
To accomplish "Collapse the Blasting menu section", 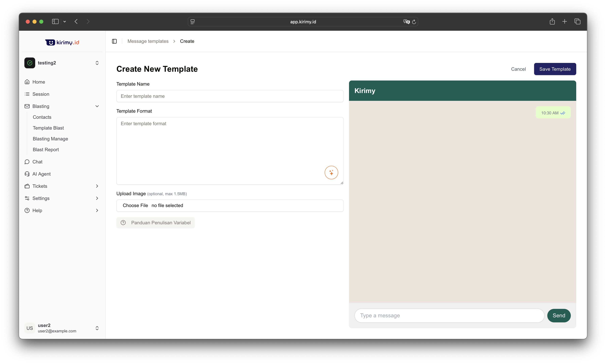I will point(97,106).
